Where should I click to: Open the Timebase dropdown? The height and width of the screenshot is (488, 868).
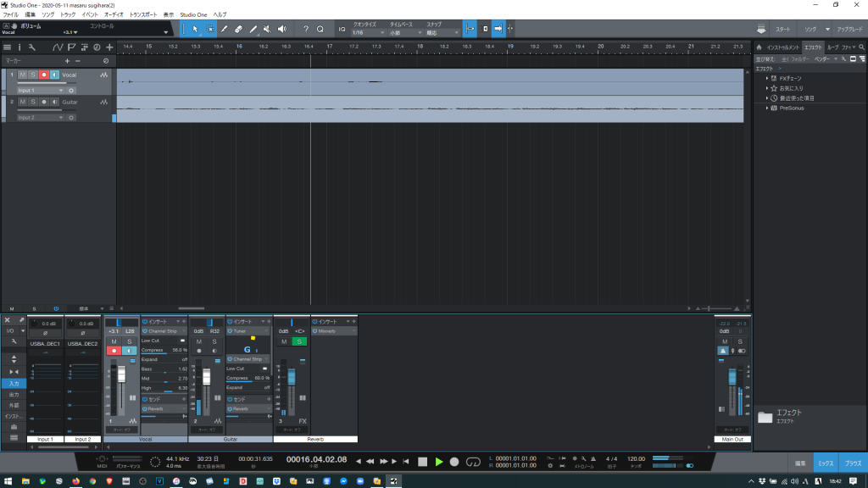pyautogui.click(x=405, y=33)
